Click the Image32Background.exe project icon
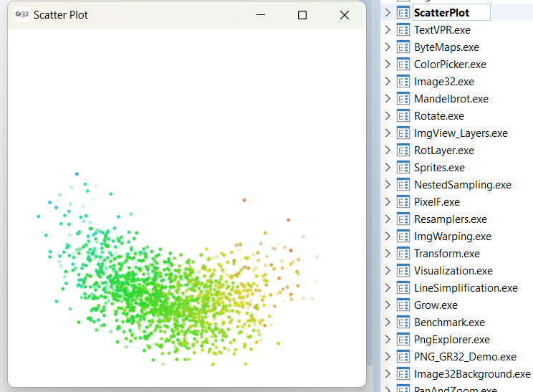The image size is (533, 392). point(403,374)
